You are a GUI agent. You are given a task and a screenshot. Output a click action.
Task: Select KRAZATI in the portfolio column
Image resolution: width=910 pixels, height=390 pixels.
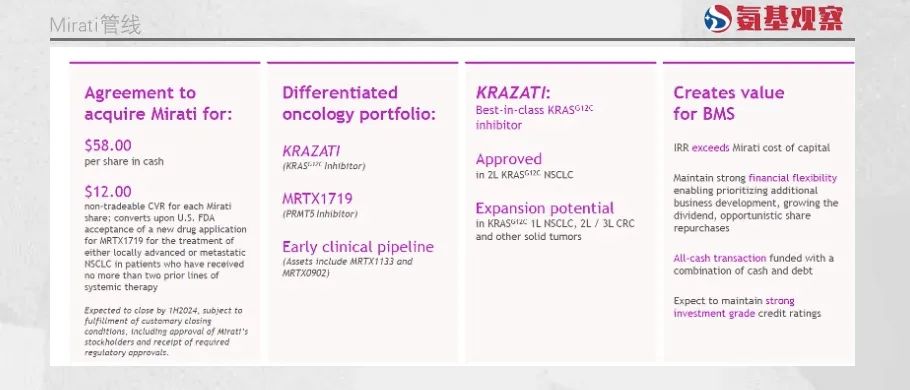click(x=311, y=151)
